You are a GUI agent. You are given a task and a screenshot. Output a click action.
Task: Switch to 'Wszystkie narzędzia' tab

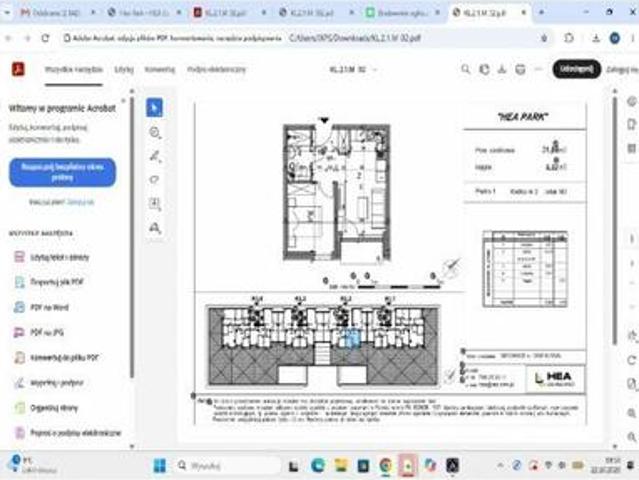pyautogui.click(x=74, y=69)
